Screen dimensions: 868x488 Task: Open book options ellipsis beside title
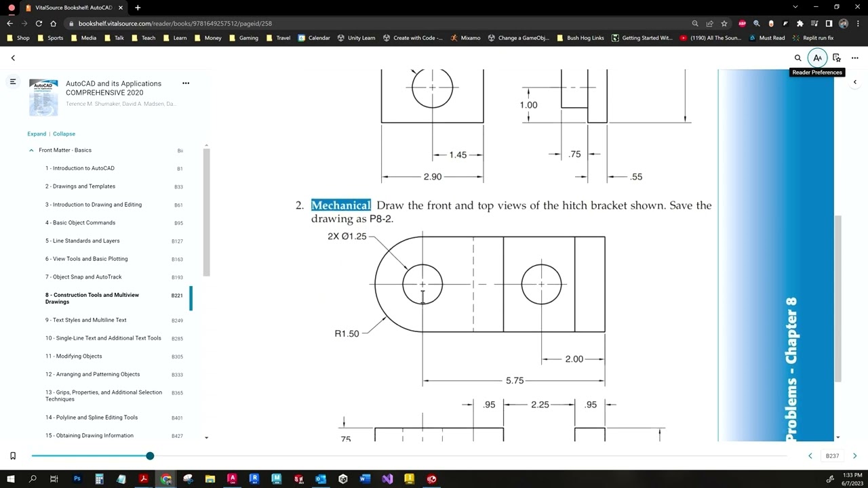pos(186,83)
